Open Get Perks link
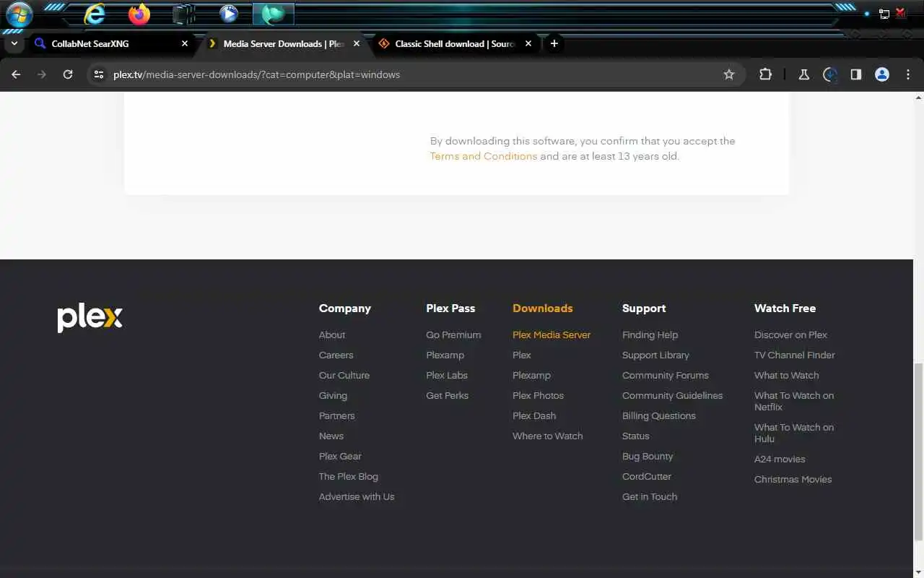 (x=447, y=395)
